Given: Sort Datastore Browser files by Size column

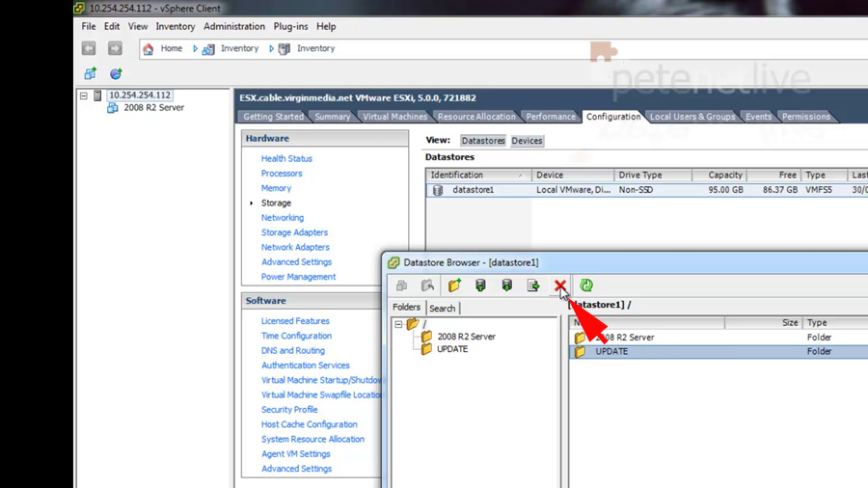Looking at the screenshot, I should point(764,322).
